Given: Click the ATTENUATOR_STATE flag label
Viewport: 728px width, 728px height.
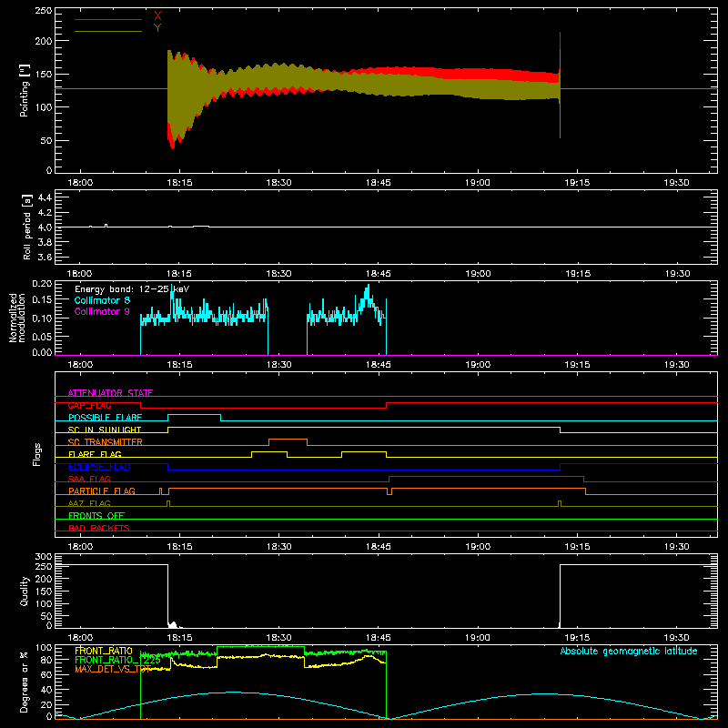Looking at the screenshot, I should click(x=110, y=393).
